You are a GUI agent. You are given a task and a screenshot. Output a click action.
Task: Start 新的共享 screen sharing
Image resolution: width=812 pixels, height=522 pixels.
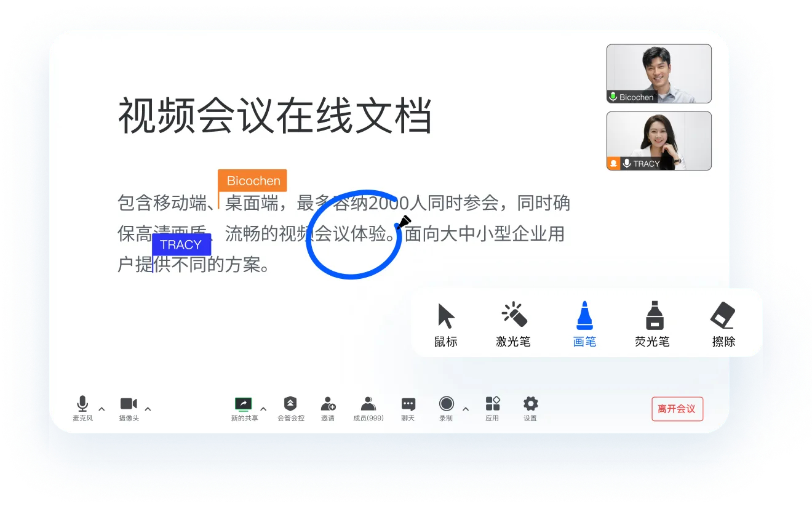click(242, 404)
